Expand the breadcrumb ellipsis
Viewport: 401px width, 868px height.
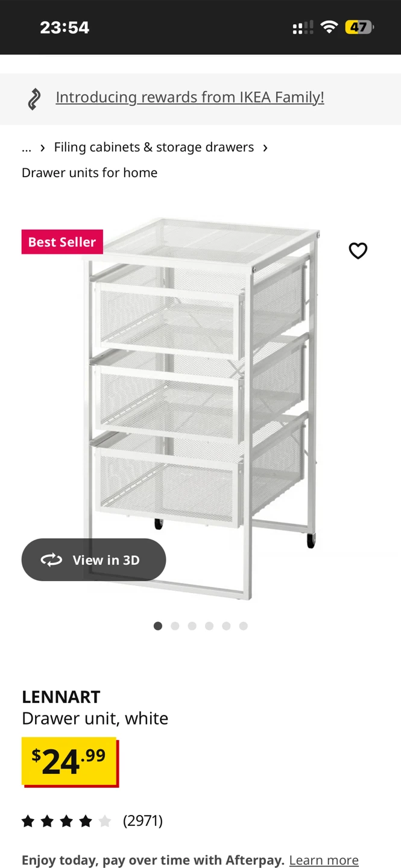(27, 147)
